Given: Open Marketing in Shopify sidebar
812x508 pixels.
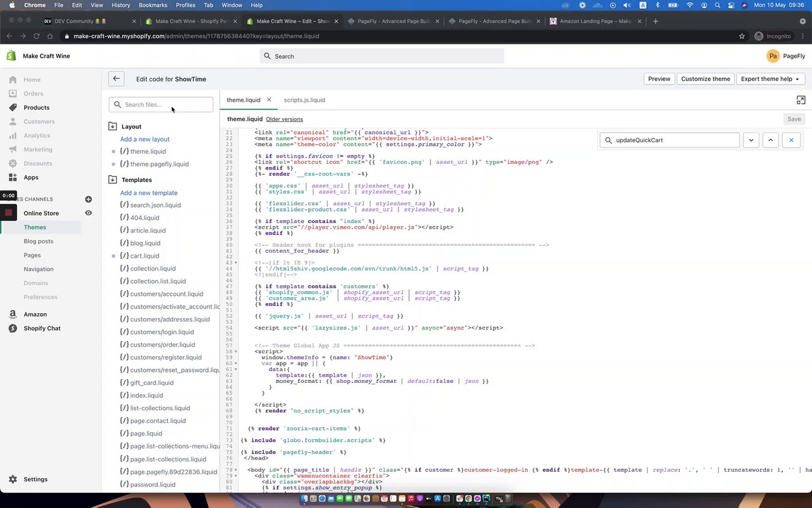Looking at the screenshot, I should [38, 149].
